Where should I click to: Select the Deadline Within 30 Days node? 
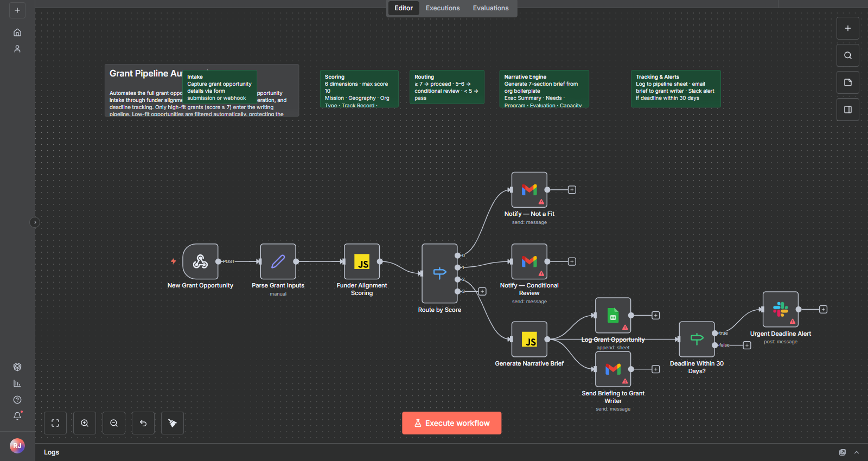click(x=697, y=340)
